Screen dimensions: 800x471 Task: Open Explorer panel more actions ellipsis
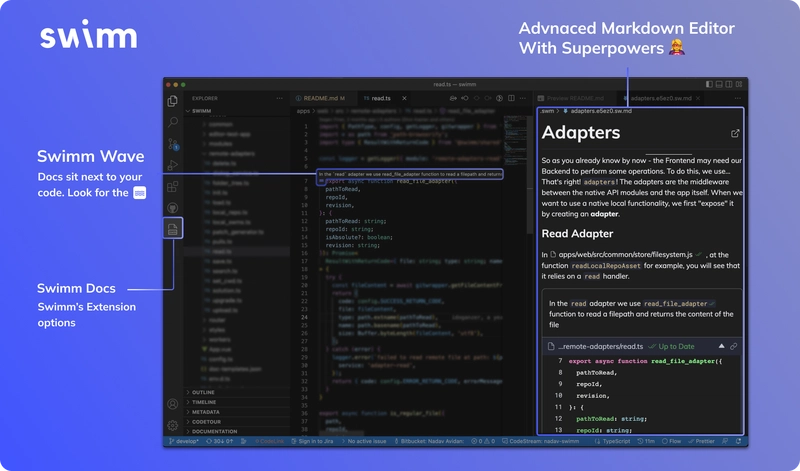[280, 98]
